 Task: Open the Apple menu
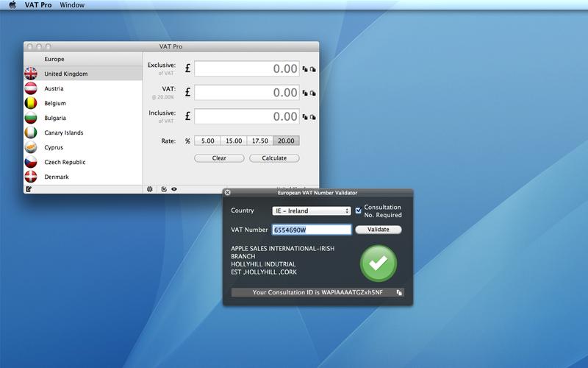[12, 5]
